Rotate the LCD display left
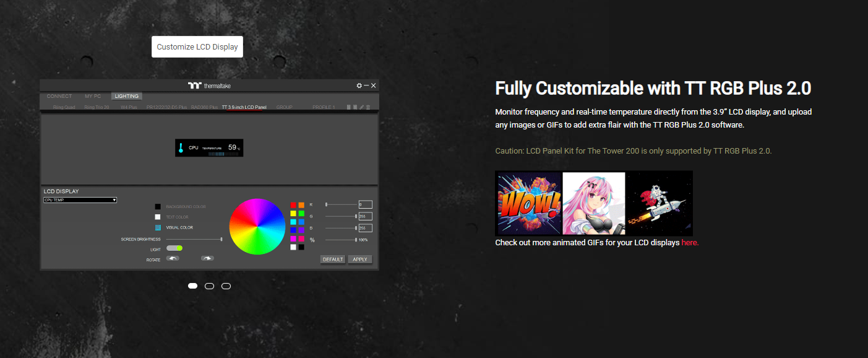 (173, 258)
